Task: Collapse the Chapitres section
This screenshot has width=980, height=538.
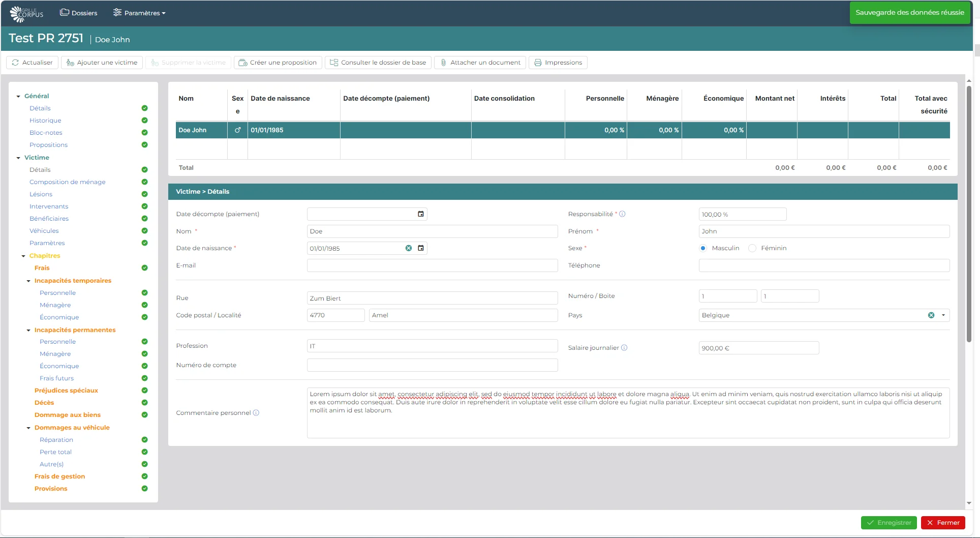Action: tap(23, 256)
